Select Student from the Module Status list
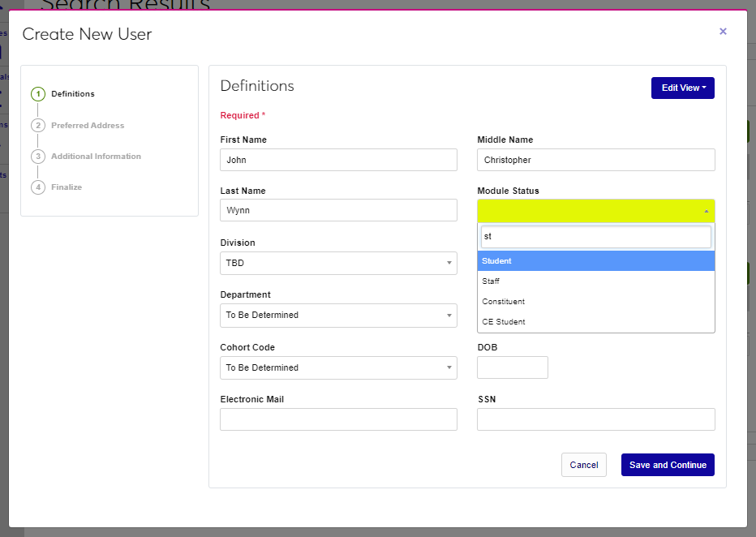 [x=595, y=261]
